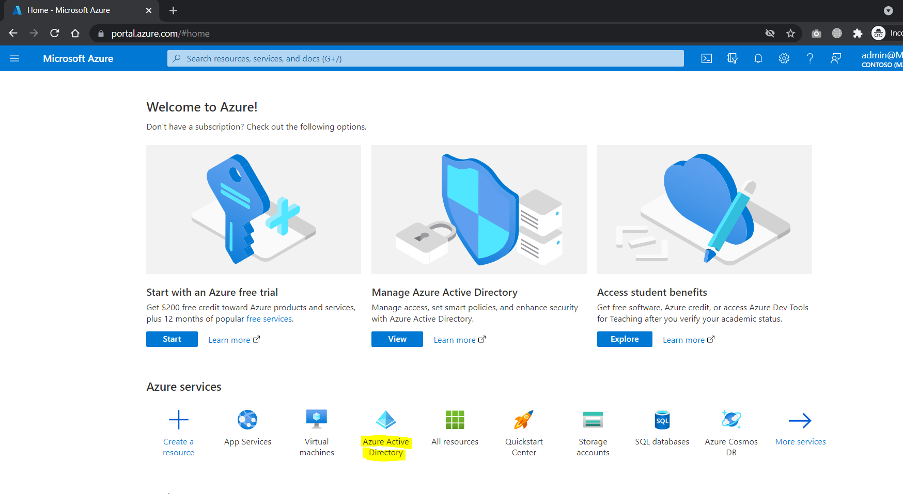Screen dimensions: 904x494
Task: Click 'Access student benefits' heading
Action: coord(652,292)
